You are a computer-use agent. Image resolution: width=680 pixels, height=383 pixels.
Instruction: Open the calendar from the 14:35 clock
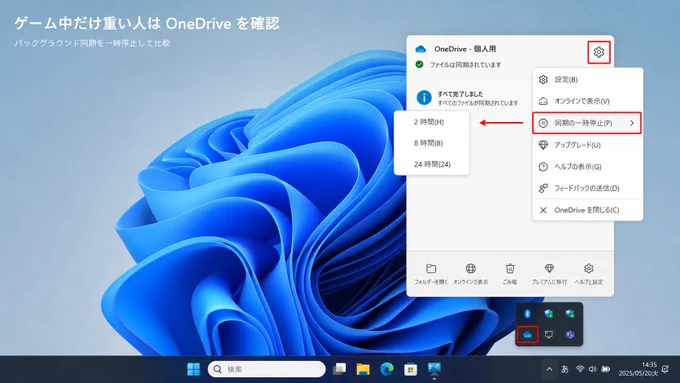tap(638, 369)
